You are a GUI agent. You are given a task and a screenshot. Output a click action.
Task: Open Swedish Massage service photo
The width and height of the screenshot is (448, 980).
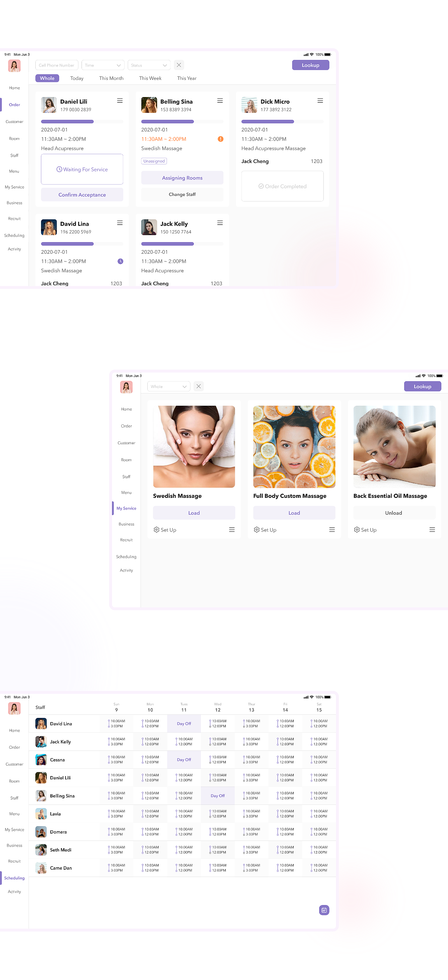[x=194, y=447]
